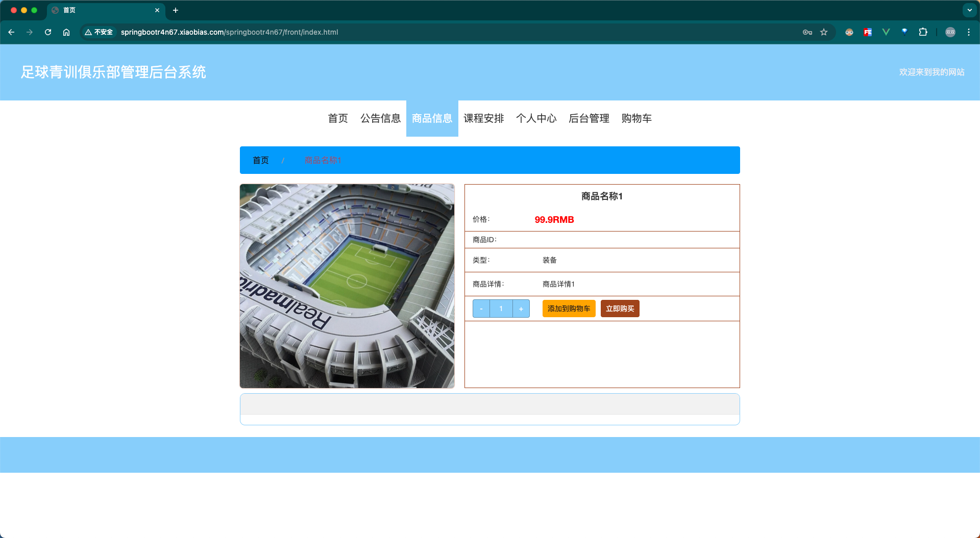The width and height of the screenshot is (980, 538).
Task: Open 购物车 navigation item
Action: (x=636, y=118)
